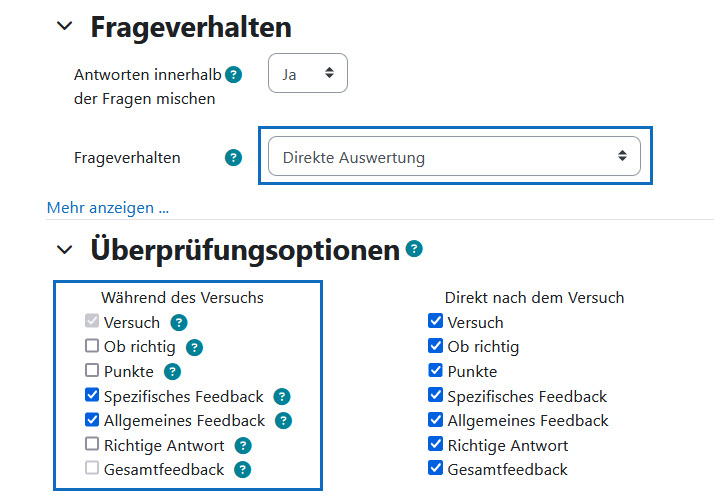714x502 pixels.
Task: Open help icon for Versuch during attempt
Action: 179,323
